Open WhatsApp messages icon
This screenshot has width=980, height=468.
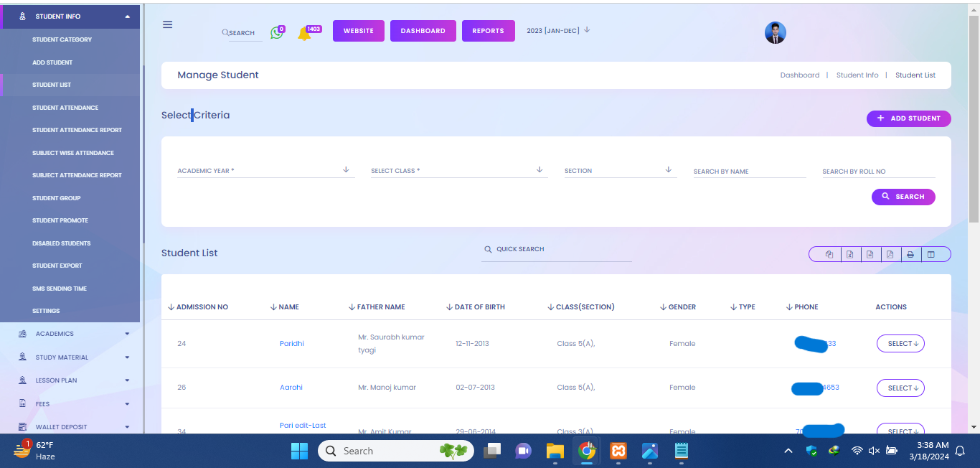pyautogui.click(x=276, y=33)
